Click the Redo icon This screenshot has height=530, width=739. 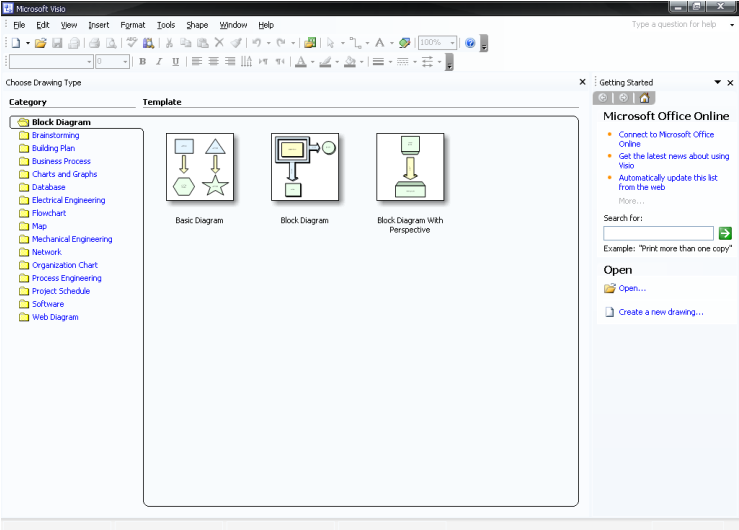pos(281,43)
